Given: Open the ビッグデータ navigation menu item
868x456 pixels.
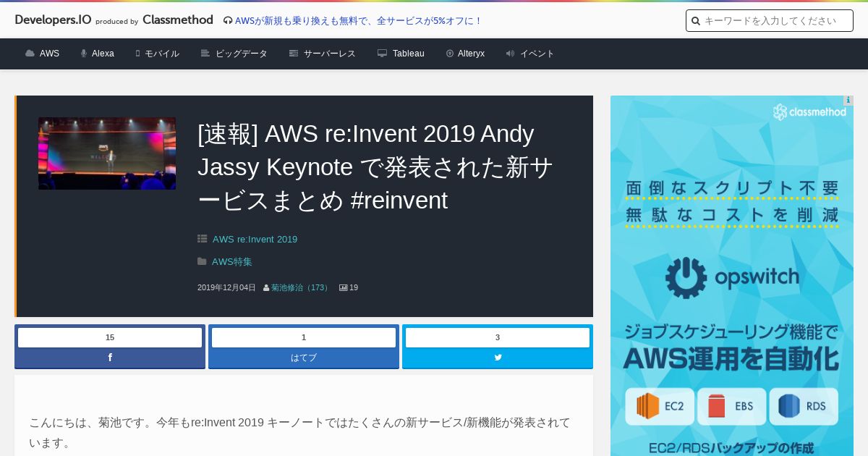Looking at the screenshot, I should [242, 54].
